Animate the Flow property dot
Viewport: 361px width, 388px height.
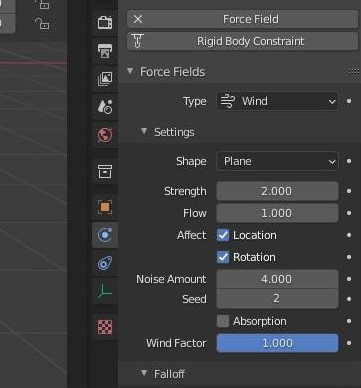point(349,213)
